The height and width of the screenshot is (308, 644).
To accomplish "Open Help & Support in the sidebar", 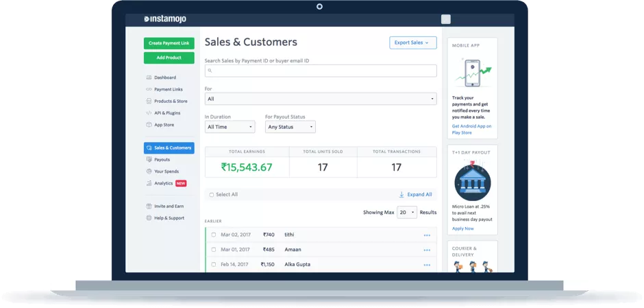I will coord(169,218).
